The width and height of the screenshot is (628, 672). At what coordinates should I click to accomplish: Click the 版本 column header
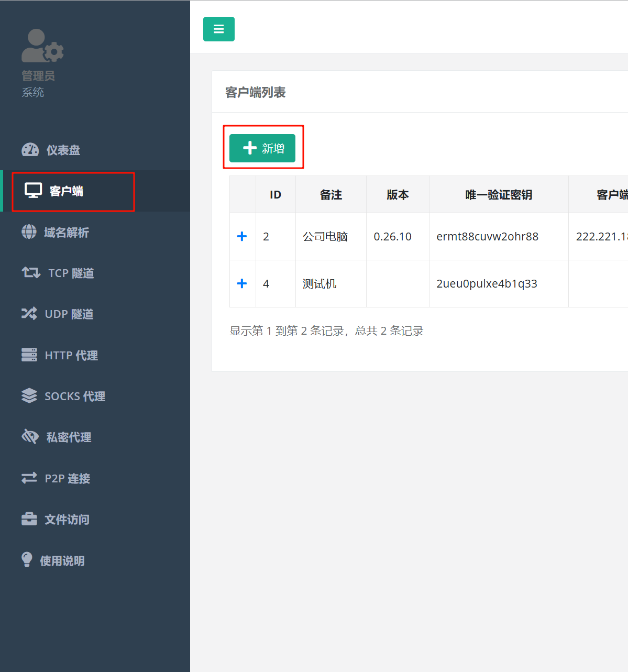398,195
